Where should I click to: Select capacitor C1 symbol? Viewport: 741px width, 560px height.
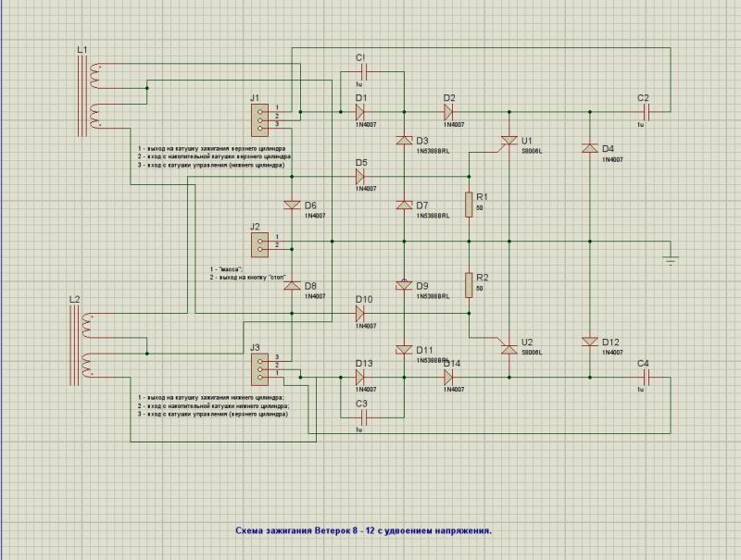coord(364,70)
